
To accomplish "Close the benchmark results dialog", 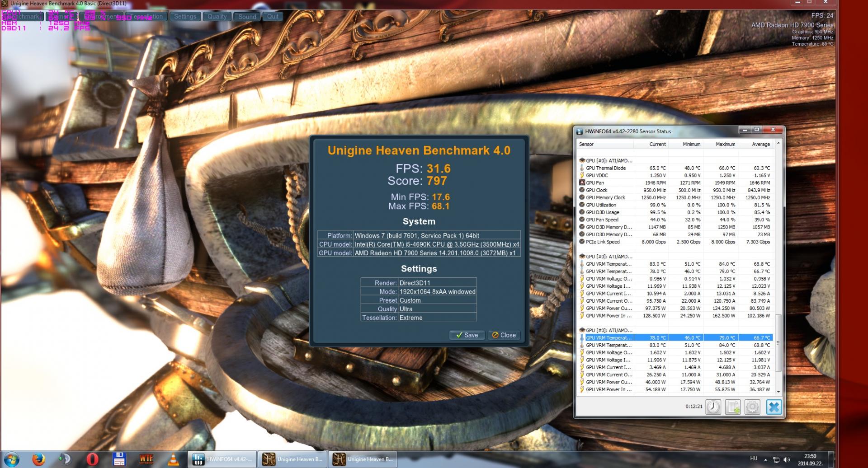I will coord(504,335).
